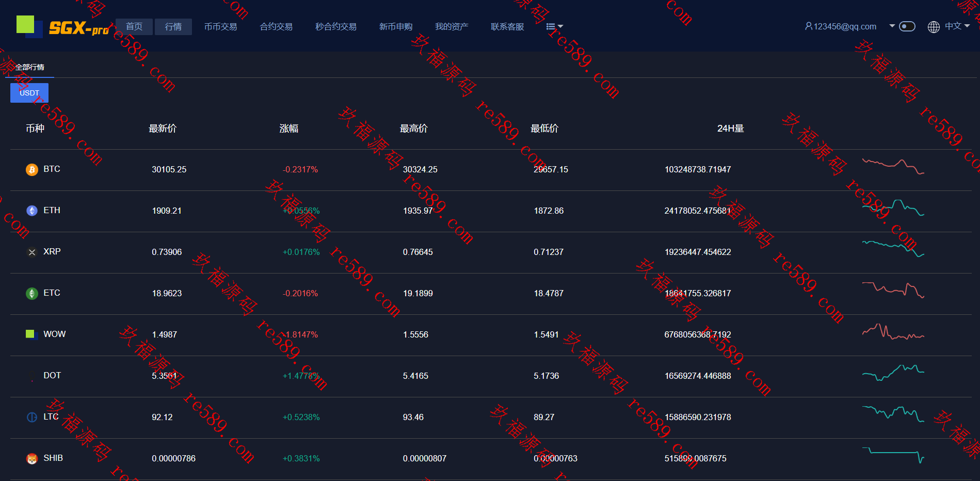Click the 币种 column header

35,129
